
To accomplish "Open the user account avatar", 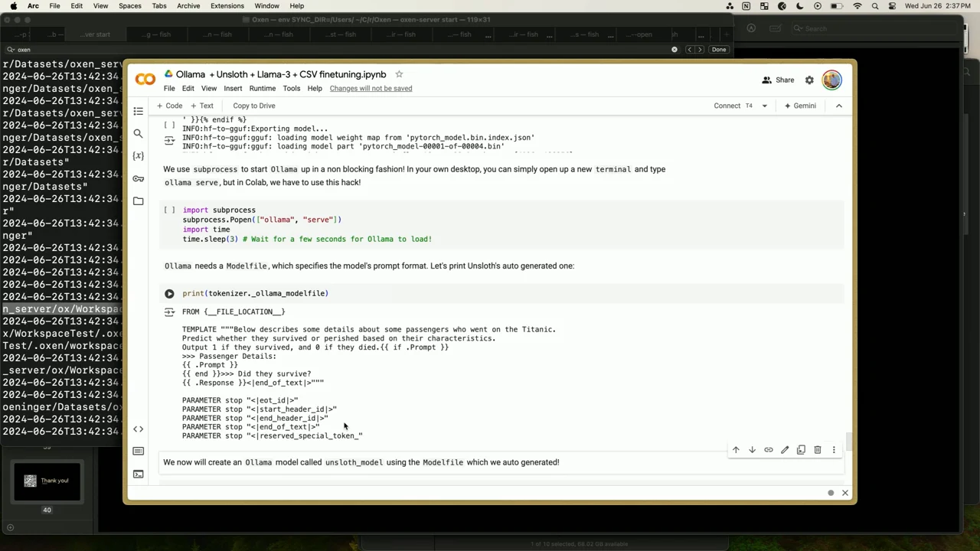I will point(831,80).
